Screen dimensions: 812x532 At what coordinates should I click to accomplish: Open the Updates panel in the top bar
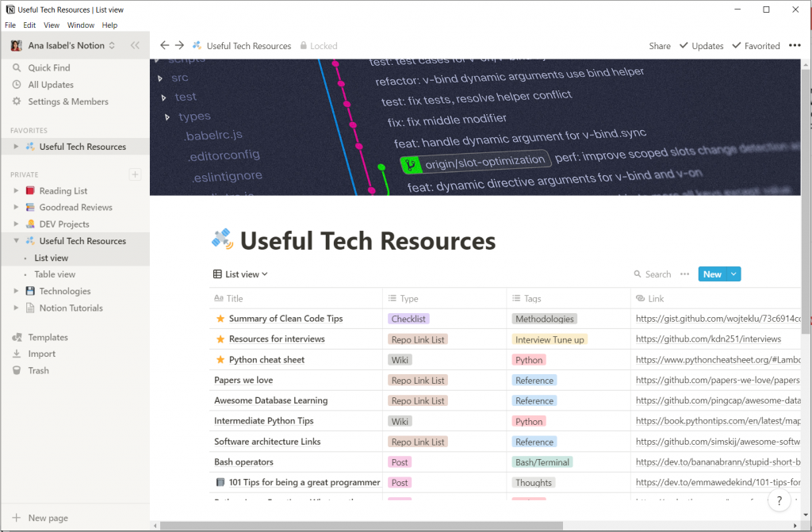(x=701, y=46)
